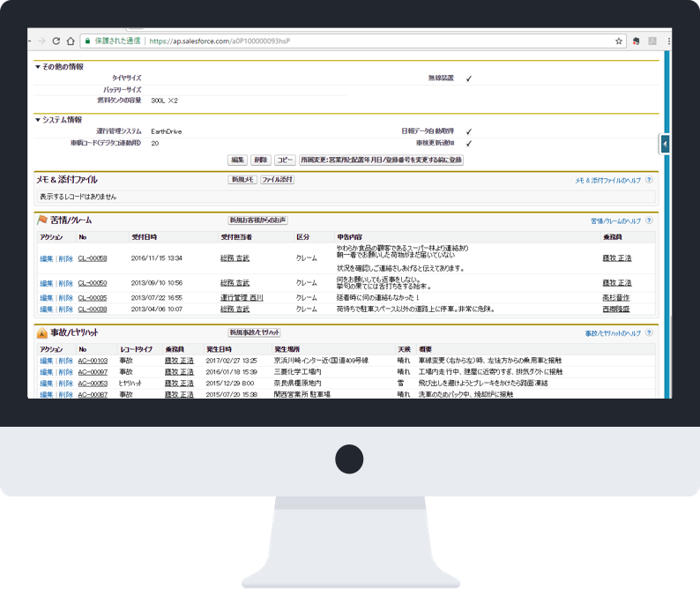The image size is (700, 589).
Task: Delete claim CL-00038 via 削除 link
Action: (x=65, y=309)
